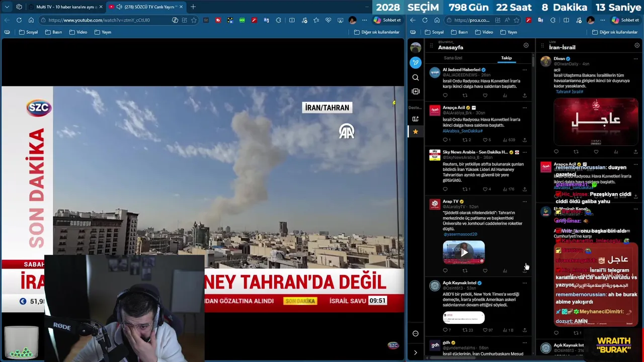Open the starred deck in X Pro sidebar
644x362 pixels.
415,132
